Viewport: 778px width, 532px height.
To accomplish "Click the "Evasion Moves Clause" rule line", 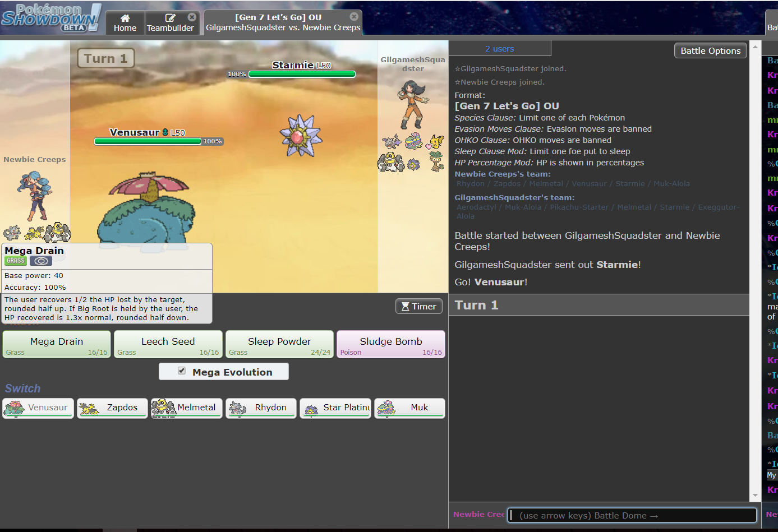I will tap(553, 129).
